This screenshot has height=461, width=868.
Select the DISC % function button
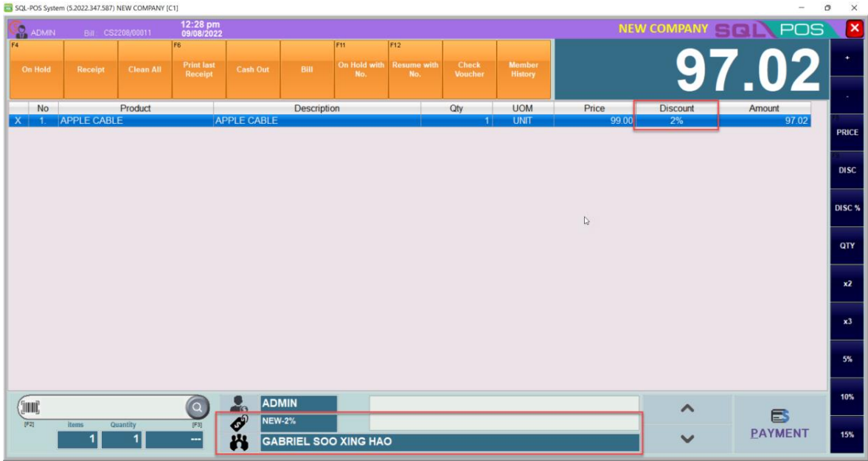pos(847,208)
